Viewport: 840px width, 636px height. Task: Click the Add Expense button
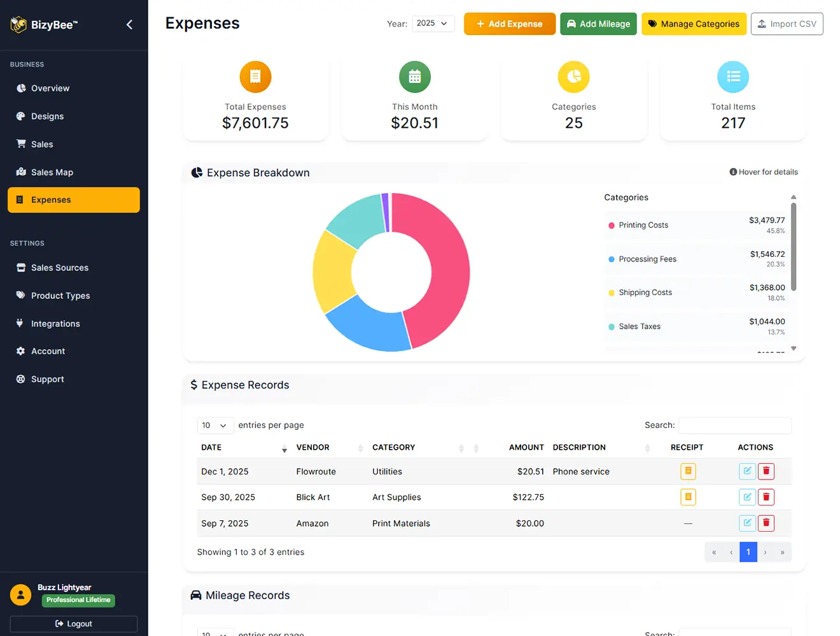[509, 24]
